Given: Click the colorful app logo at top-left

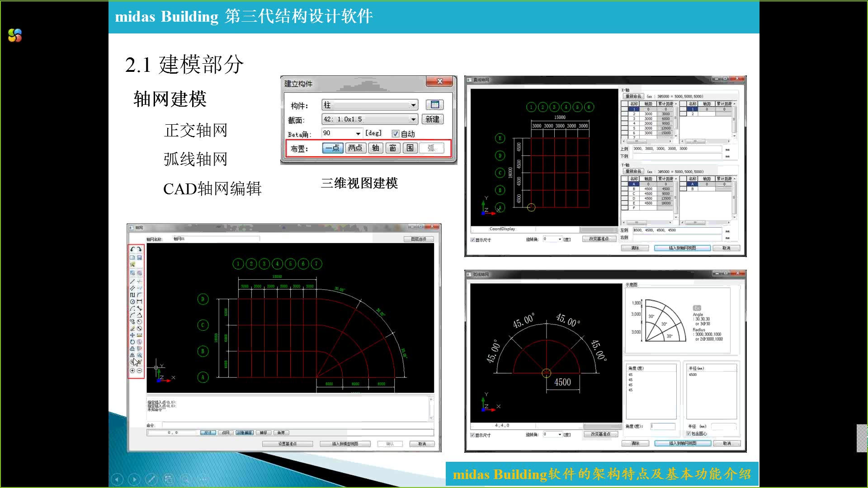Looking at the screenshot, I should coord(15,35).
